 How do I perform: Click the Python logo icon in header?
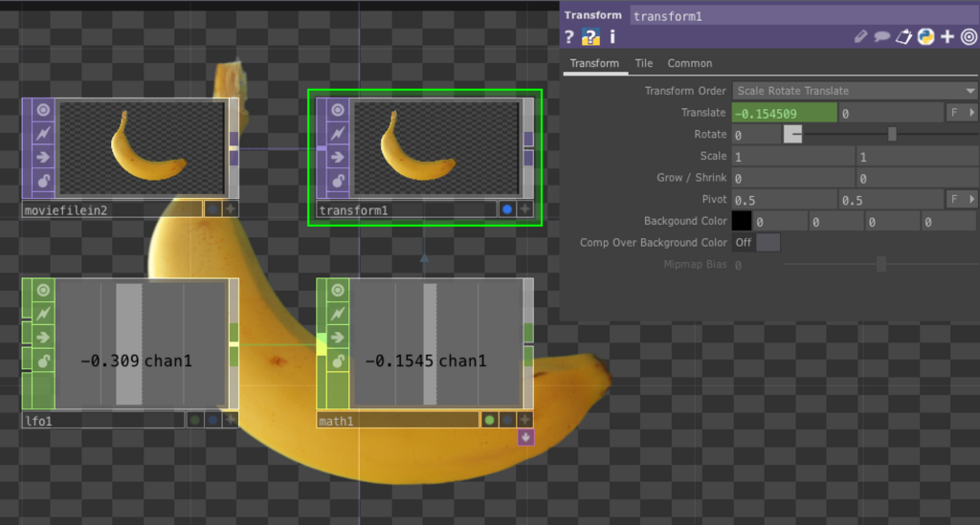coord(925,37)
